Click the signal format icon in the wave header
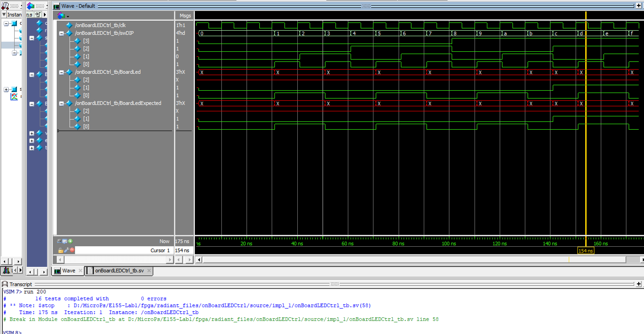 coord(61,16)
